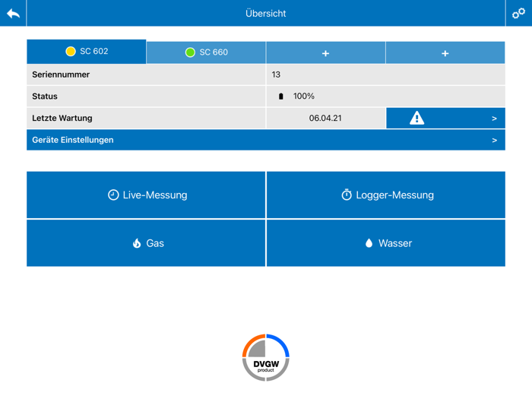Open settings via the gears icon
Screen dimensions: 532x399
(518, 14)
